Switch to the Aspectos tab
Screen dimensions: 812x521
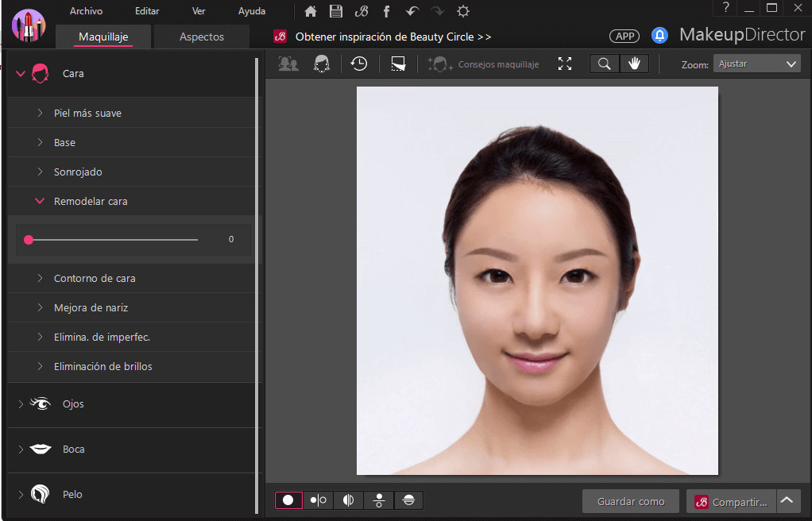202,37
